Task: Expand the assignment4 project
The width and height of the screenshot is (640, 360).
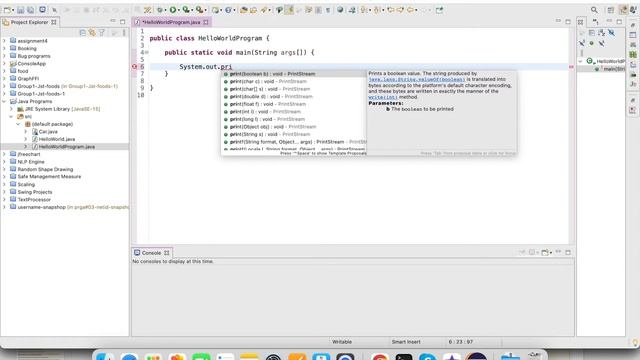Action: (4, 41)
